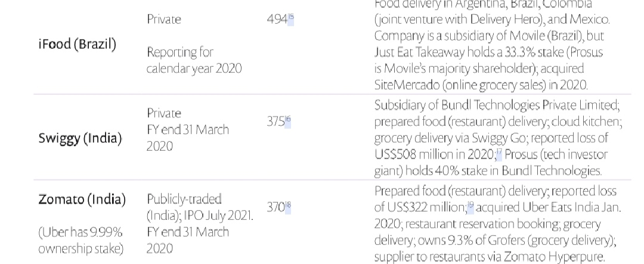
Task: Click the Swiggy (India) row heading
Action: click(x=80, y=138)
